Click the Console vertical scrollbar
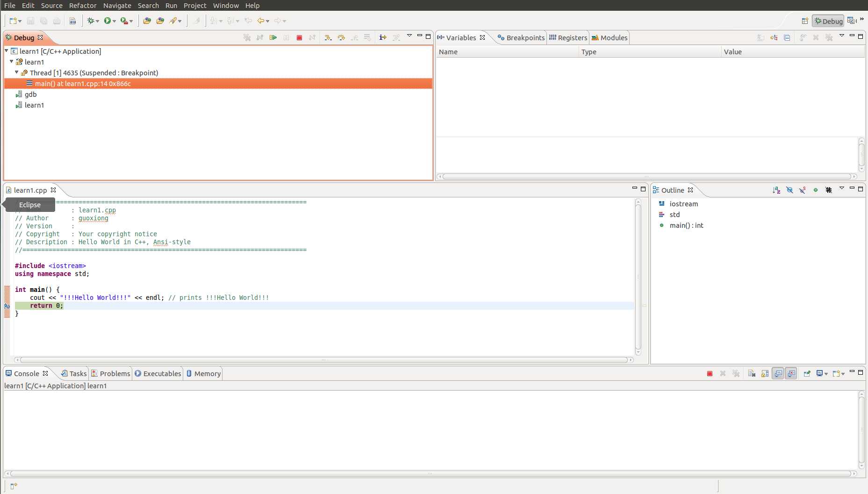The width and height of the screenshot is (868, 494). coord(861,429)
